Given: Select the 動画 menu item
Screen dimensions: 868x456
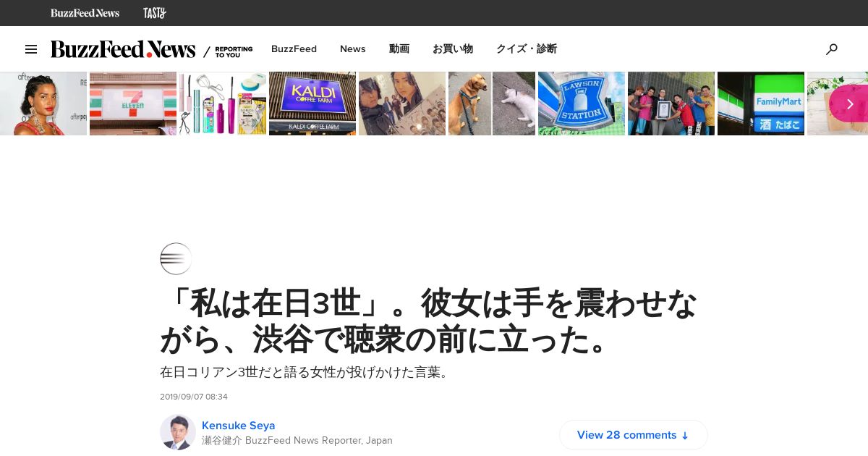Looking at the screenshot, I should [x=399, y=49].
